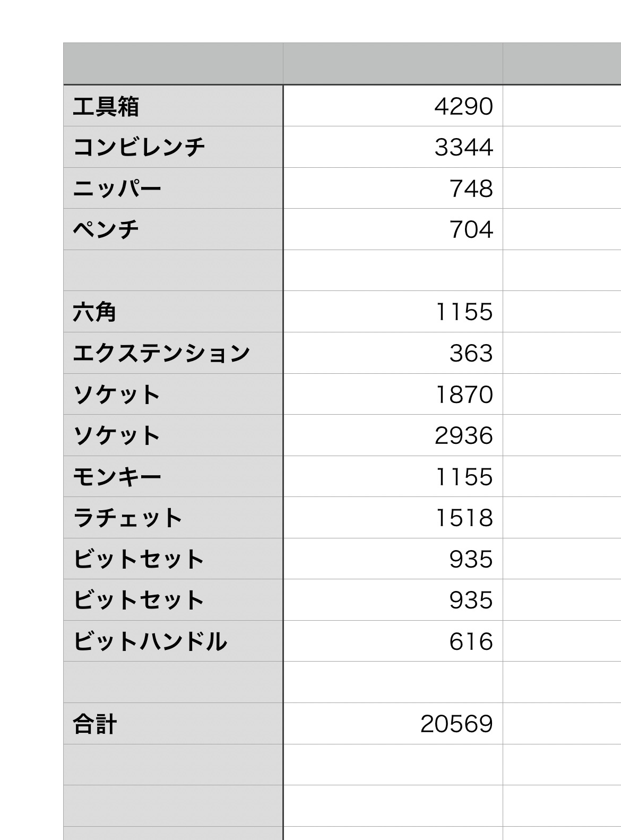Image resolution: width=621 pixels, height=840 pixels.
Task: Click the 704 value cell
Action: click(393, 229)
